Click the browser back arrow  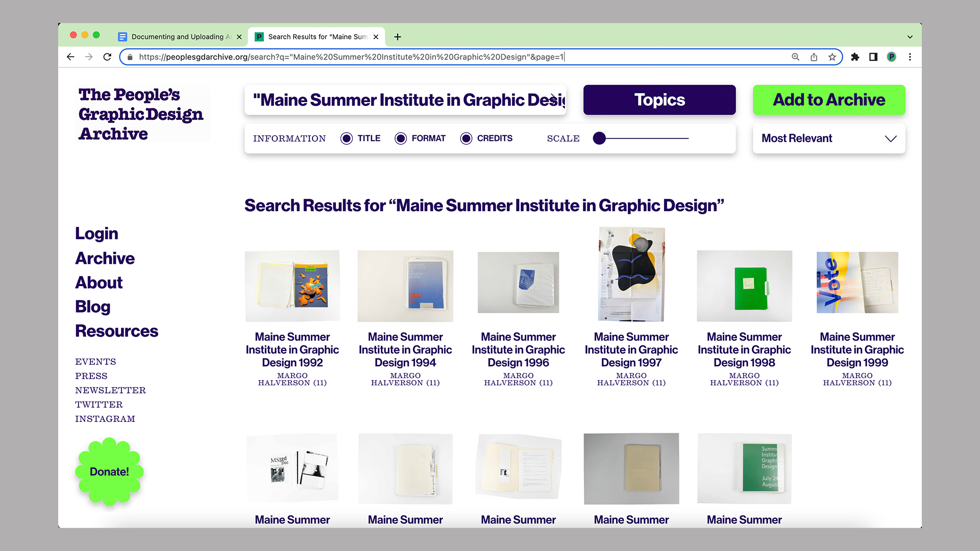pyautogui.click(x=70, y=57)
